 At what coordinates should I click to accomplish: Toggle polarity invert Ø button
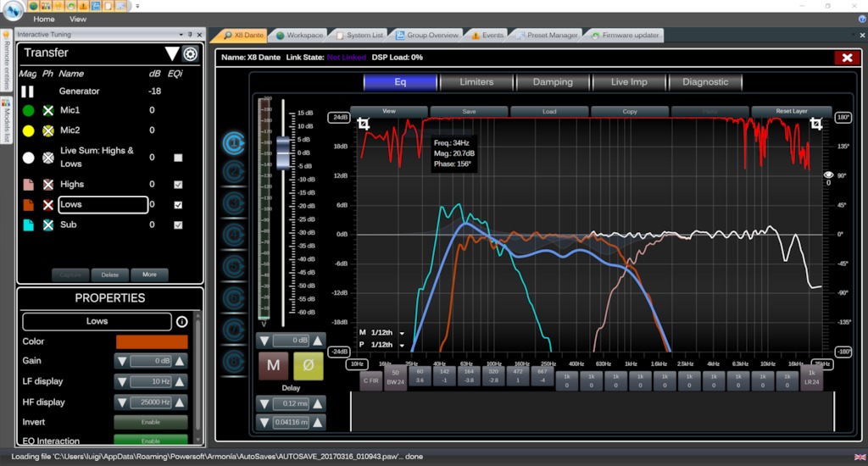tap(309, 365)
